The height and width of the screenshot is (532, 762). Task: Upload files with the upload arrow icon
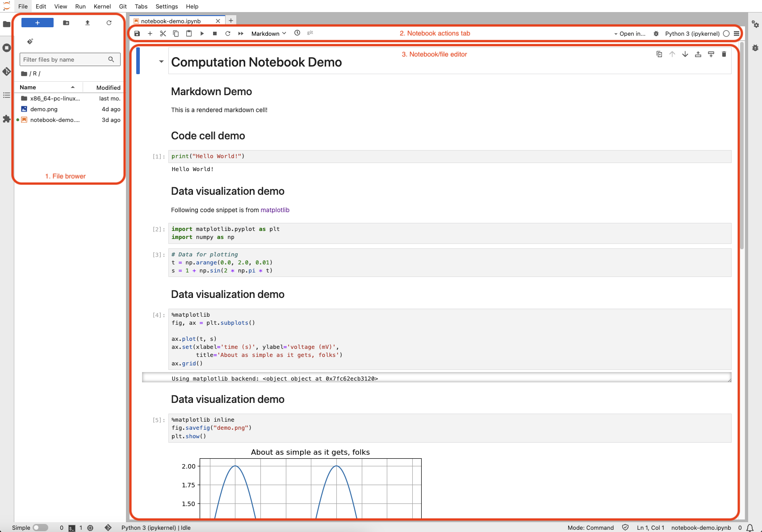[x=88, y=23]
